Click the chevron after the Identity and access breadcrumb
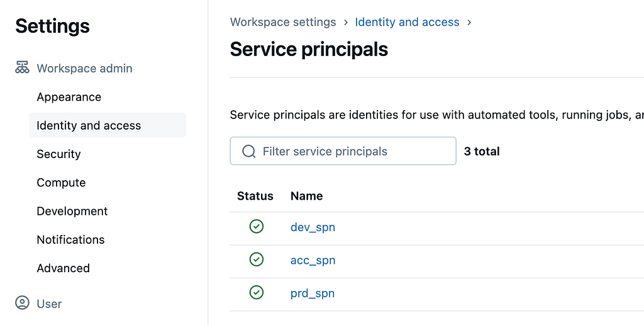The width and height of the screenshot is (644, 325). pos(469,22)
